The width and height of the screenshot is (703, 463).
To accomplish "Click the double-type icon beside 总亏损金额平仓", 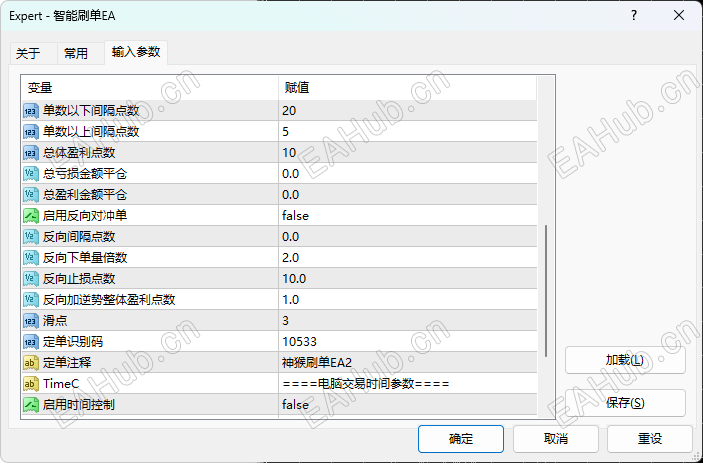I will 31,174.
